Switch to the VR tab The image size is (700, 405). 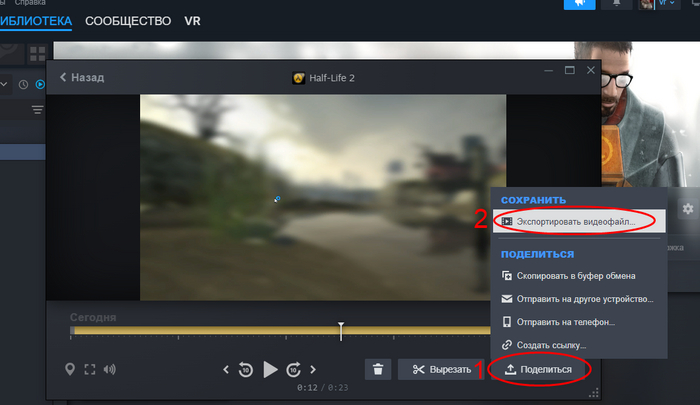point(192,21)
